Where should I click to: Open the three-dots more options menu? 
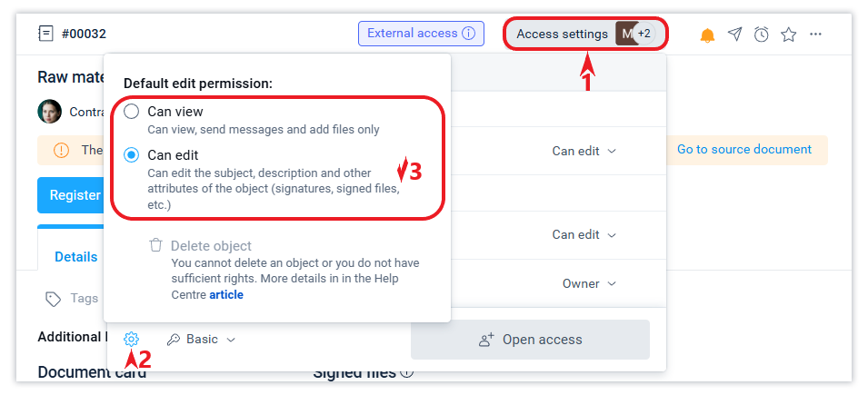point(816,35)
